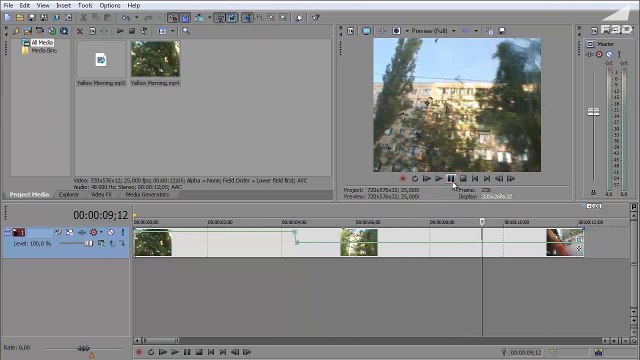Toggle Loop Playback in preview transport

pos(415,179)
